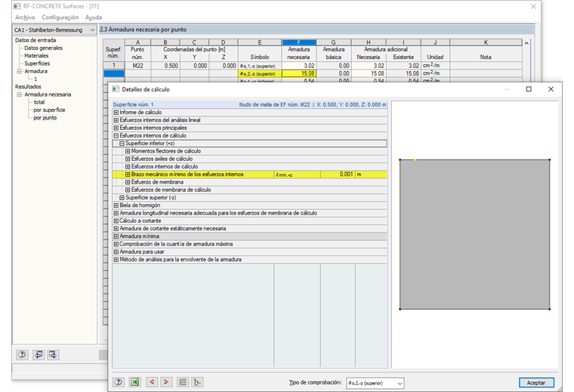574x392 pixels.
Task: Expand Esfuerzo de membrana row
Action: tap(128, 182)
